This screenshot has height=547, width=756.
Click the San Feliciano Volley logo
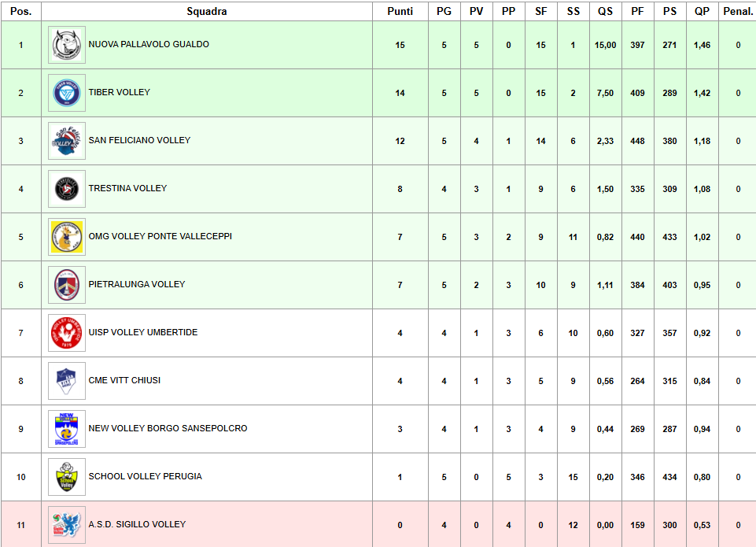(x=67, y=141)
